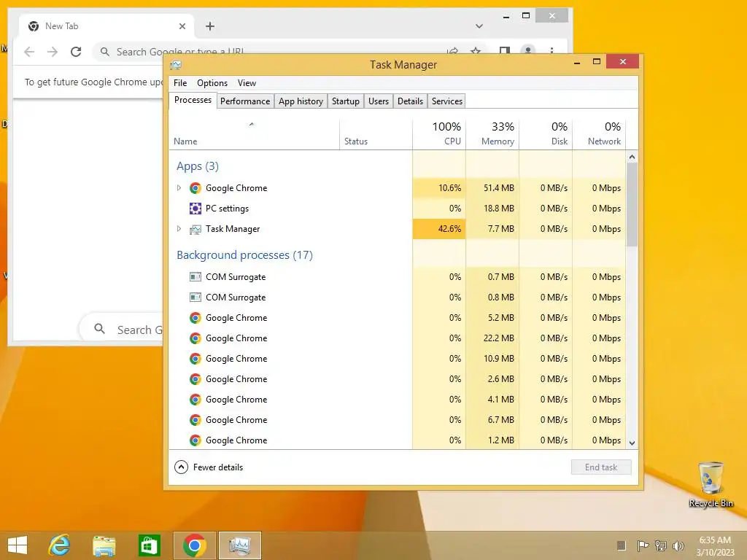Click the COM Surrogate icon with 0.8 MB
The width and height of the screenshot is (747, 560).
[195, 297]
